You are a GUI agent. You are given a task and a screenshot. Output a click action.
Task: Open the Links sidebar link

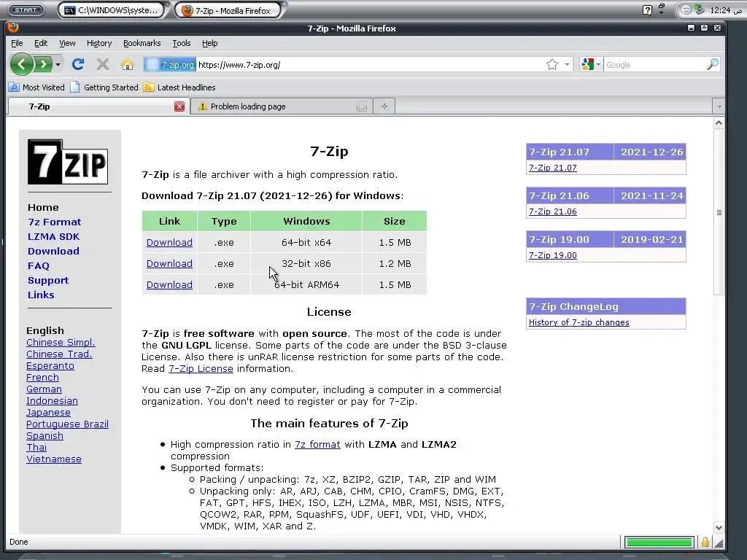click(41, 295)
